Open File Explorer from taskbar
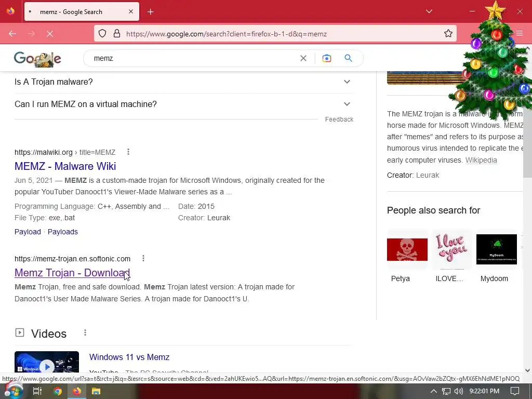The image size is (532, 399). coord(96,391)
